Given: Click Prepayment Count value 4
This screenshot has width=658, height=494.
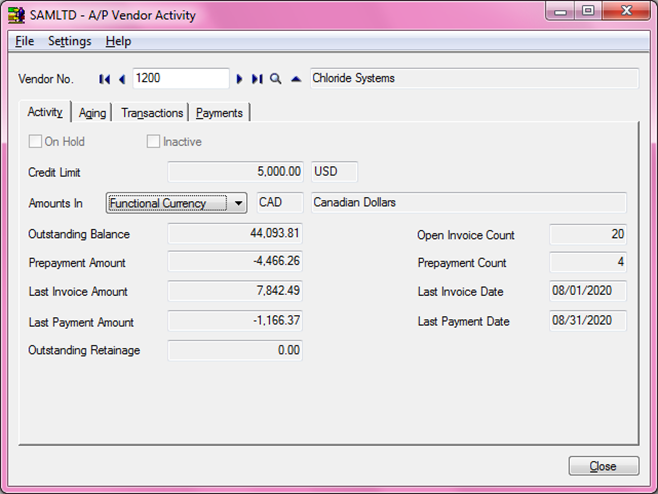Looking at the screenshot, I should (588, 262).
